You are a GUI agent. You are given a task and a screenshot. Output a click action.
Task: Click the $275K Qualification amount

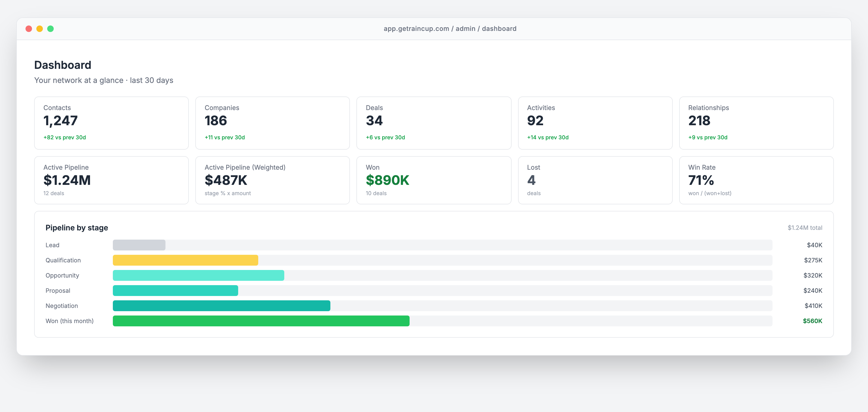pyautogui.click(x=813, y=260)
